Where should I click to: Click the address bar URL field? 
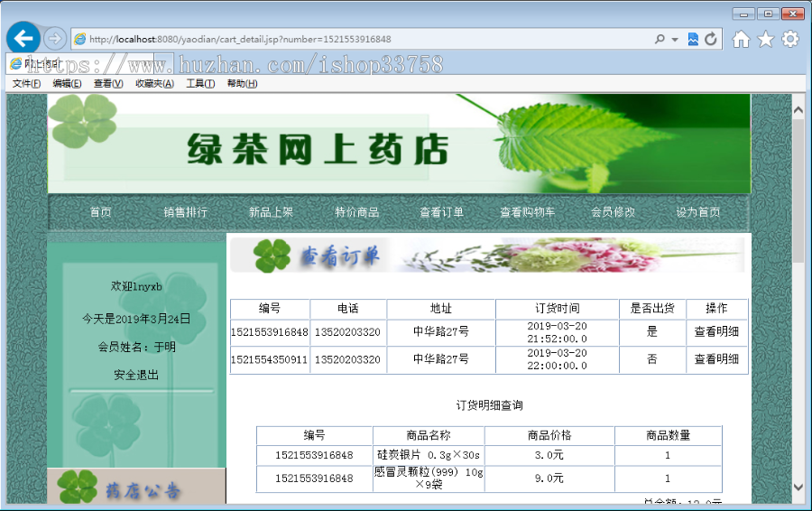[363, 39]
